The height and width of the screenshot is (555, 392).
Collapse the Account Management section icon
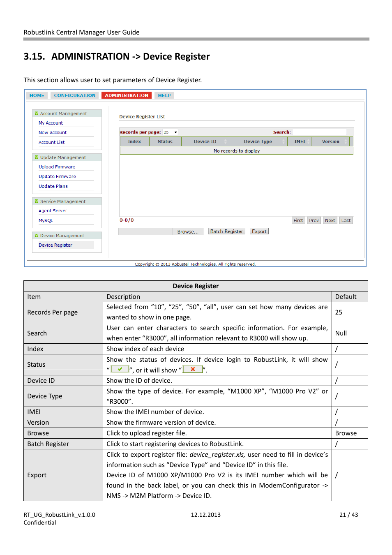click(37, 113)
